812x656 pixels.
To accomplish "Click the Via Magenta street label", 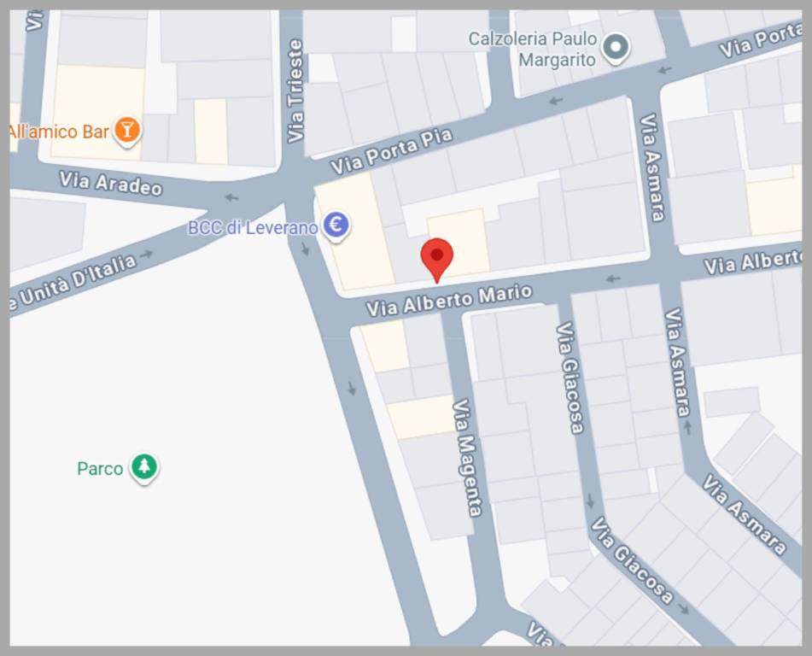I will [x=468, y=458].
